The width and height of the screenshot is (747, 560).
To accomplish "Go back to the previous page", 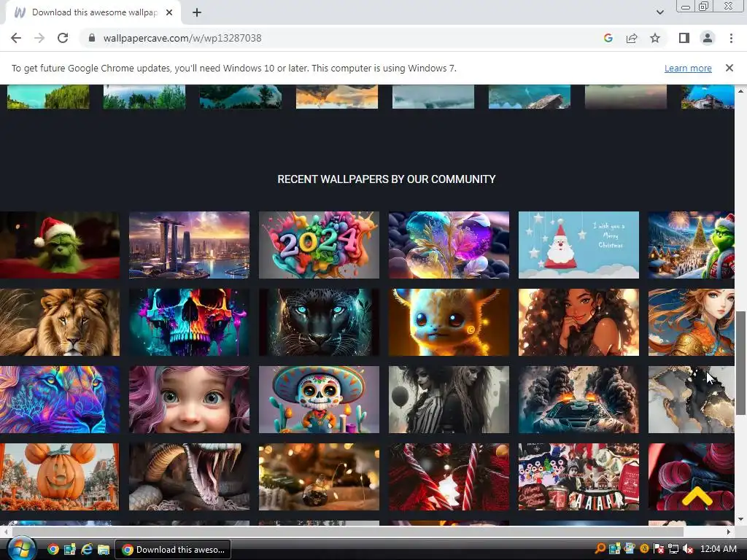I will click(x=16, y=38).
